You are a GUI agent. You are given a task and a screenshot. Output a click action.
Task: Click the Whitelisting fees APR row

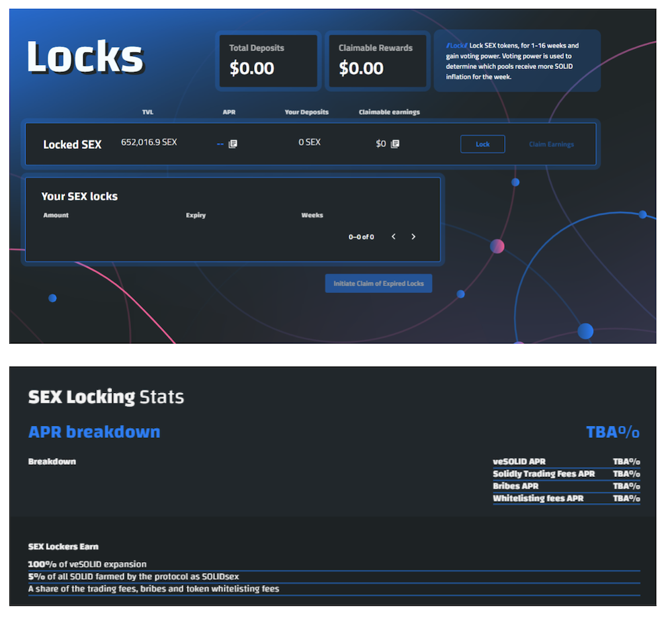tap(566, 498)
